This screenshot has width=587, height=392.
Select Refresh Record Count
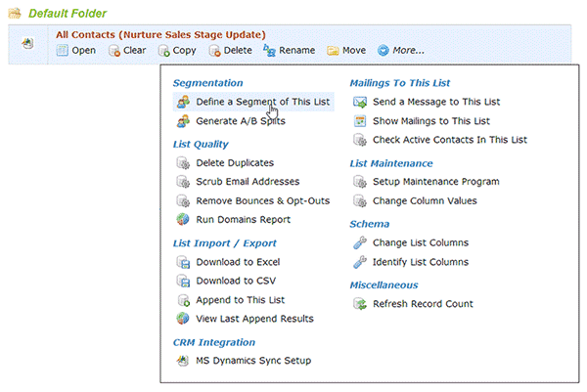413,304
